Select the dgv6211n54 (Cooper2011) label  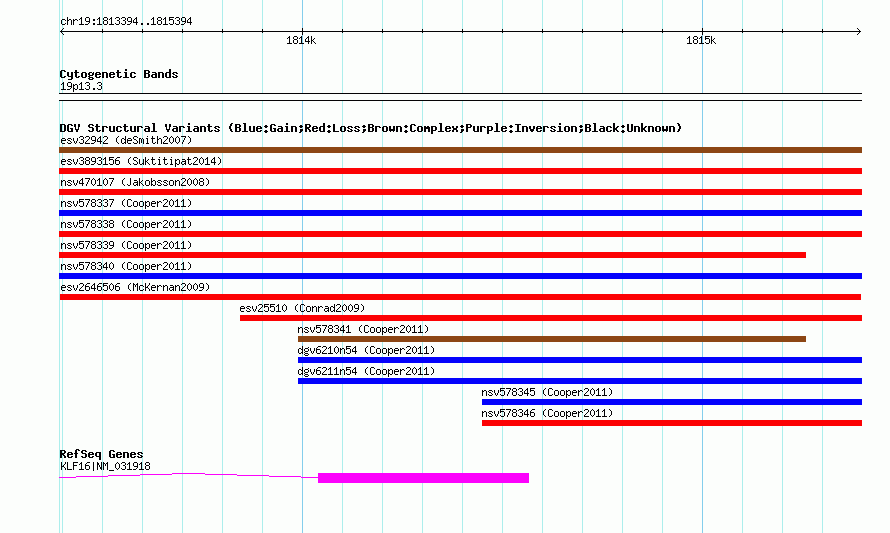(x=366, y=371)
